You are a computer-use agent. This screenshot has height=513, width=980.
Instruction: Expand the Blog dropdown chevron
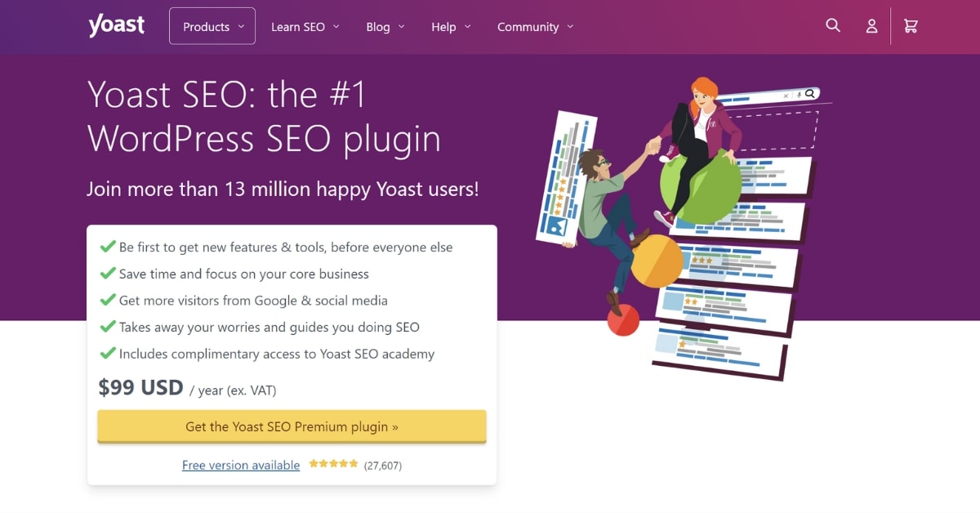(x=401, y=26)
